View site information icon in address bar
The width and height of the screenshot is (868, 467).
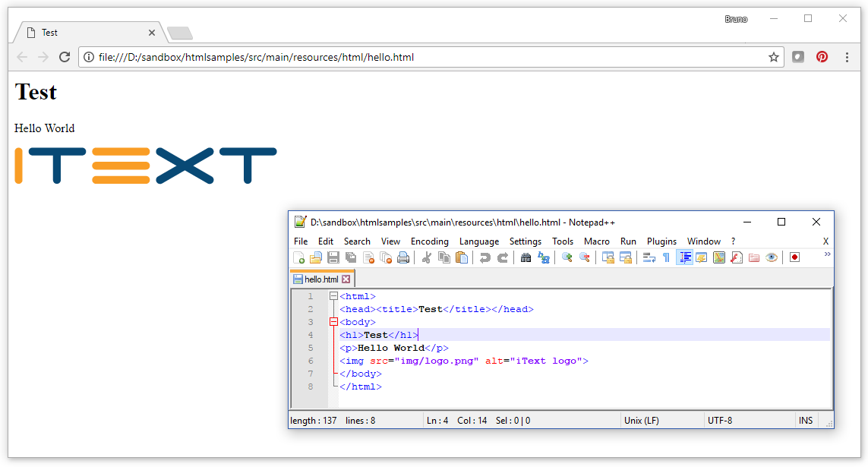(x=89, y=57)
